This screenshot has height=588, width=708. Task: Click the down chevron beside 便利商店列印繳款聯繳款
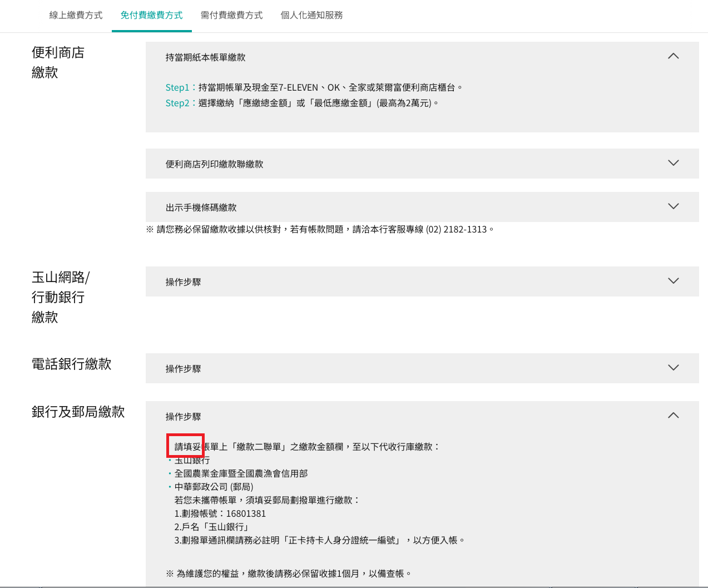pyautogui.click(x=673, y=163)
